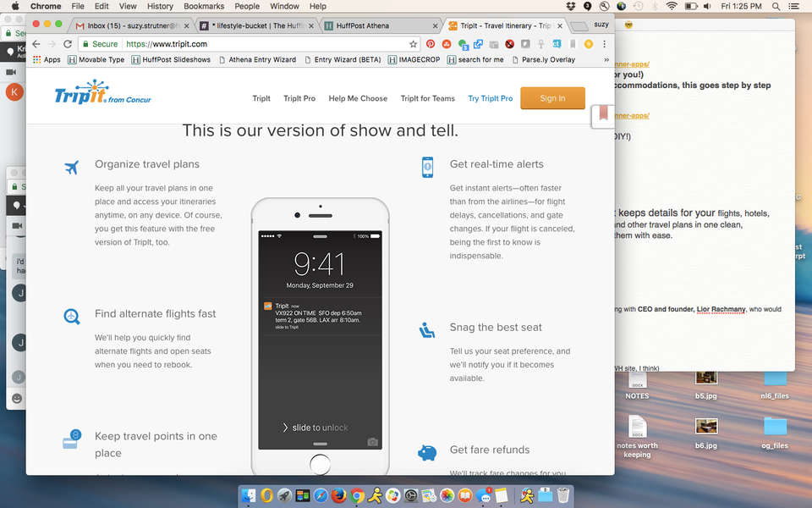Click the blue open-in-new-window extension icon

478,44
